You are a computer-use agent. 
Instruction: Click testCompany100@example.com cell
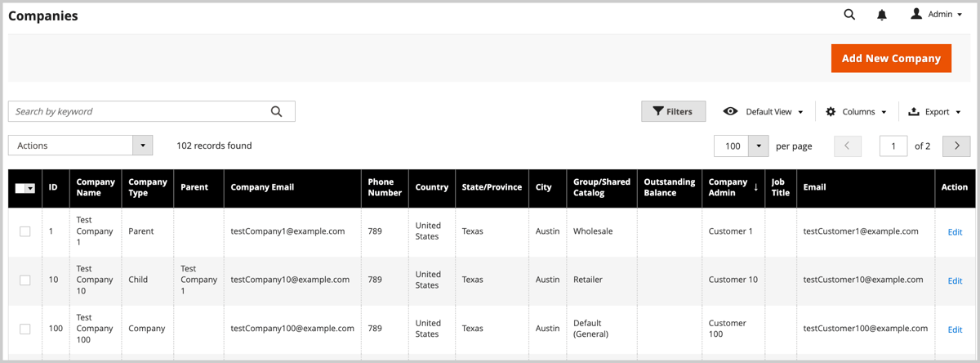tap(292, 329)
